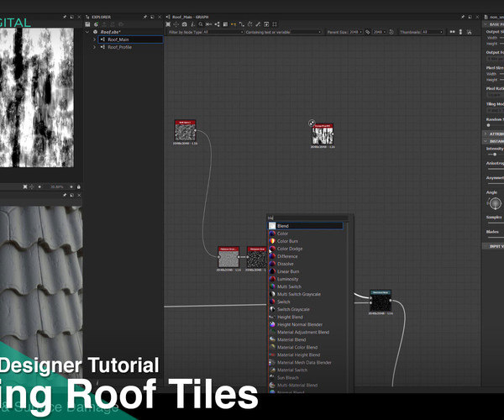Click the double-dot node display icon

(x=452, y=32)
